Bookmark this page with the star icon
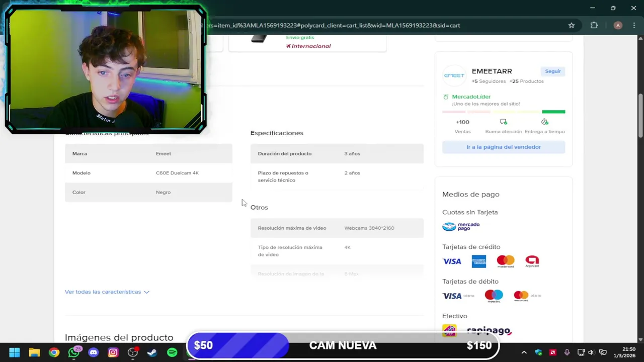This screenshot has width=644, height=362. [x=572, y=25]
